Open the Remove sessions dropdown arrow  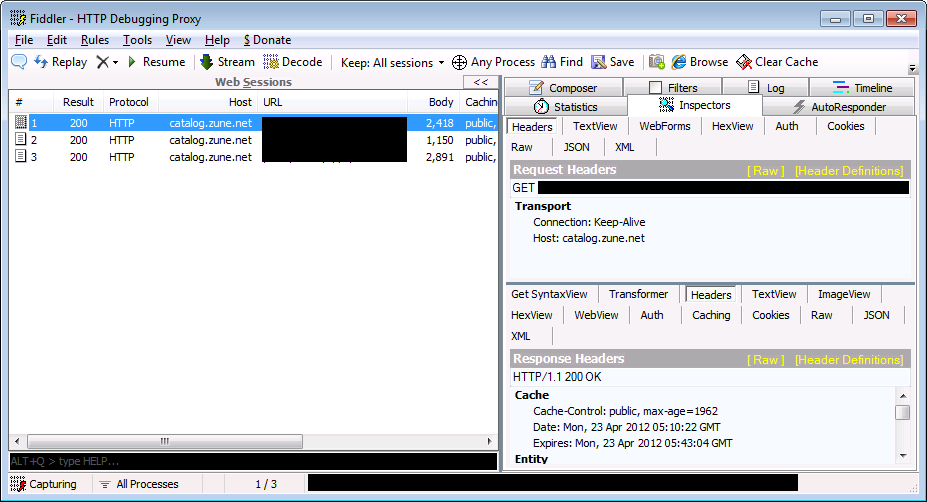[115, 62]
